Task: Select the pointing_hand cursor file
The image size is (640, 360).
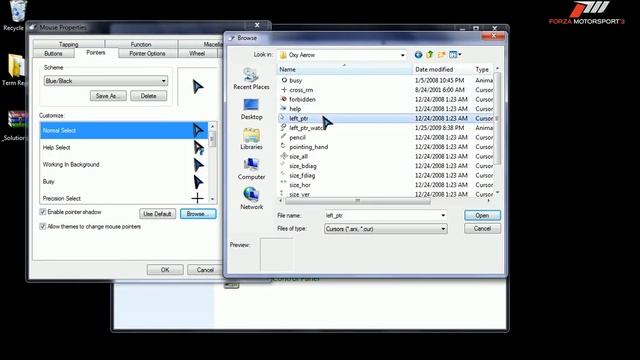Action: click(308, 147)
